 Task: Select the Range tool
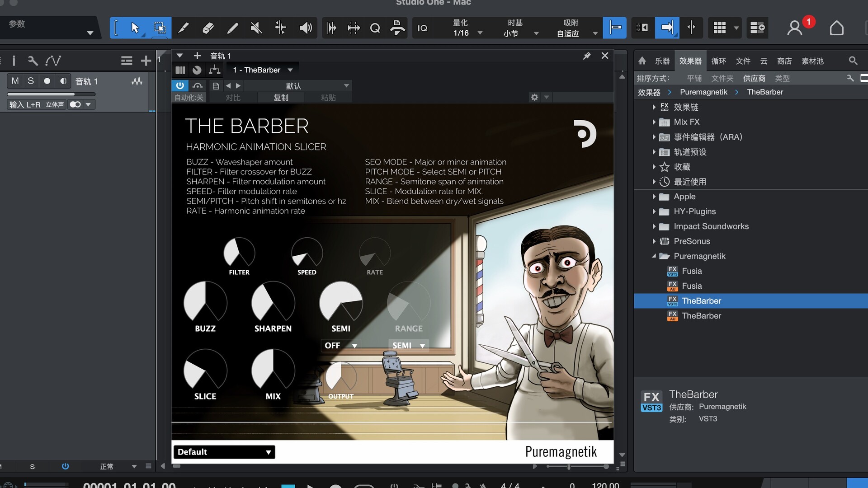pos(159,28)
